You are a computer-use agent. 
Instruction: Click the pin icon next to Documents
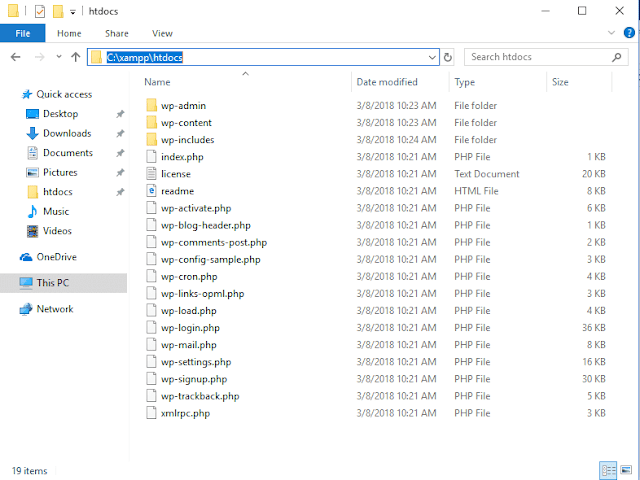[x=120, y=153]
